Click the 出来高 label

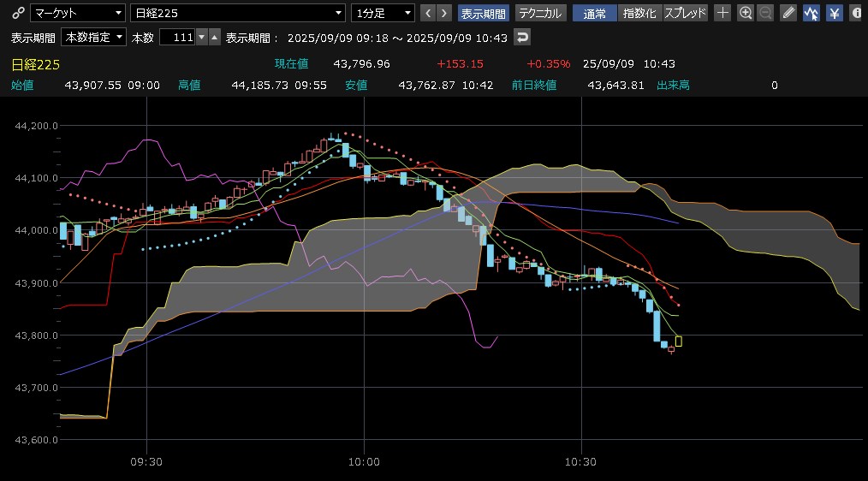point(673,86)
